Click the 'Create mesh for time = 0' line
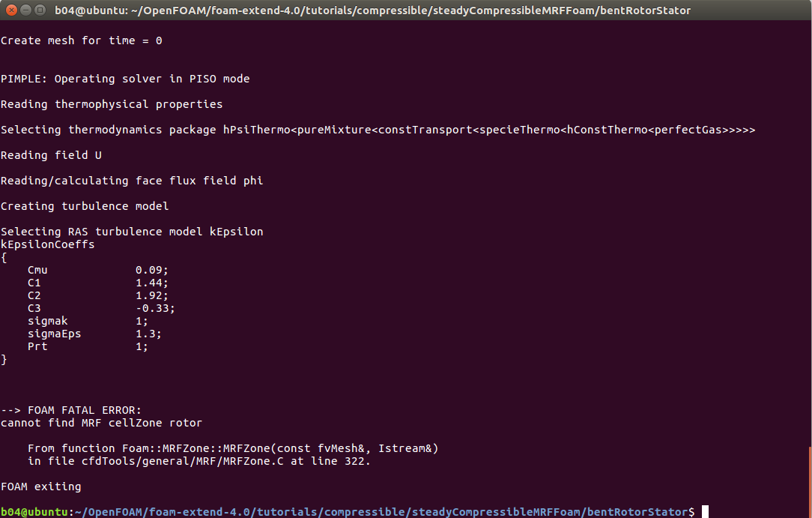 (x=82, y=40)
